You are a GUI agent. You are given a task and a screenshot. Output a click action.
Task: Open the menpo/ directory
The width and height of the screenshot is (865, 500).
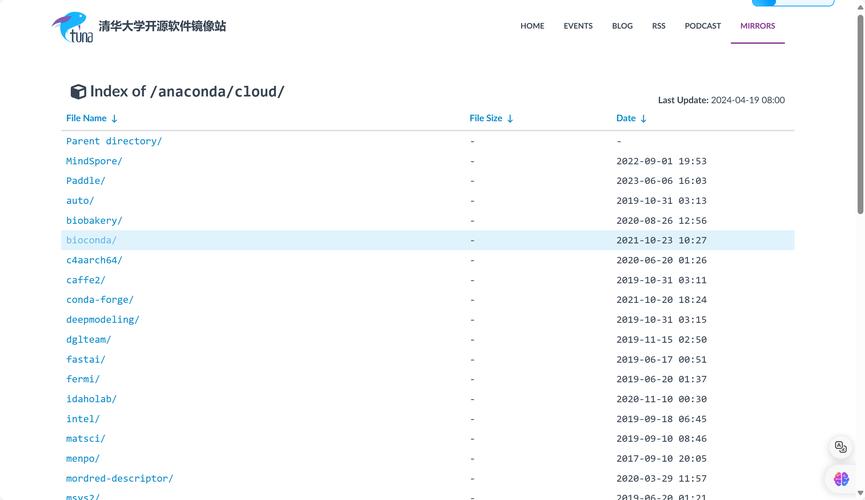(83, 459)
